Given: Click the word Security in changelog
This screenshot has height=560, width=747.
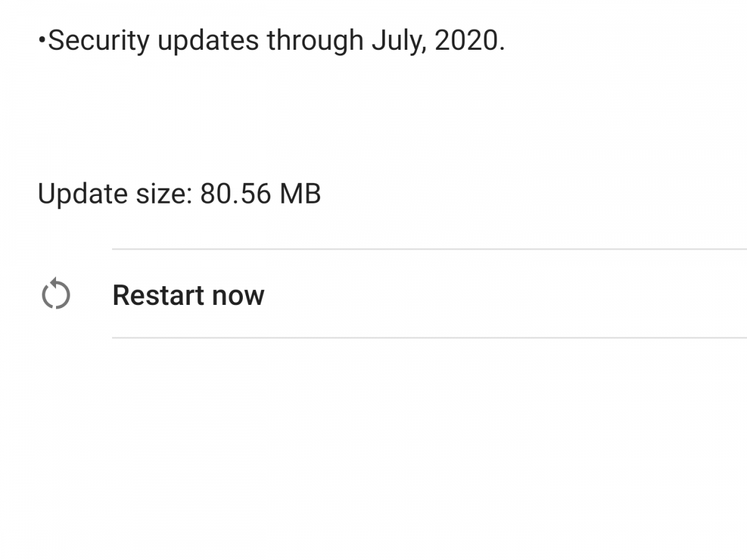Looking at the screenshot, I should point(99,41).
